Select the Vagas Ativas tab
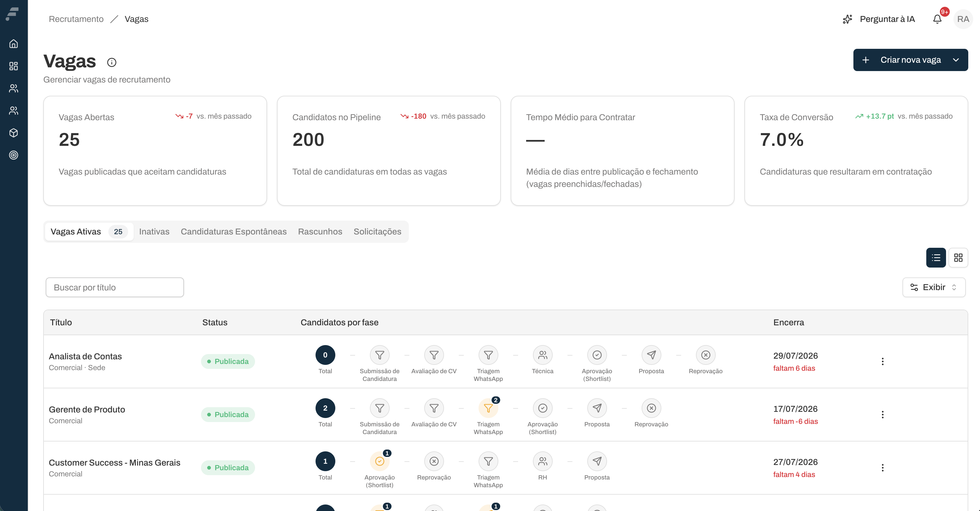Viewport: 980px width, 511px height. pyautogui.click(x=89, y=231)
